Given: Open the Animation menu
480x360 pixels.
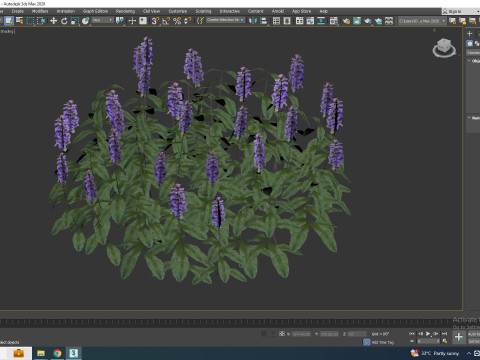Looking at the screenshot, I should click(66, 11).
